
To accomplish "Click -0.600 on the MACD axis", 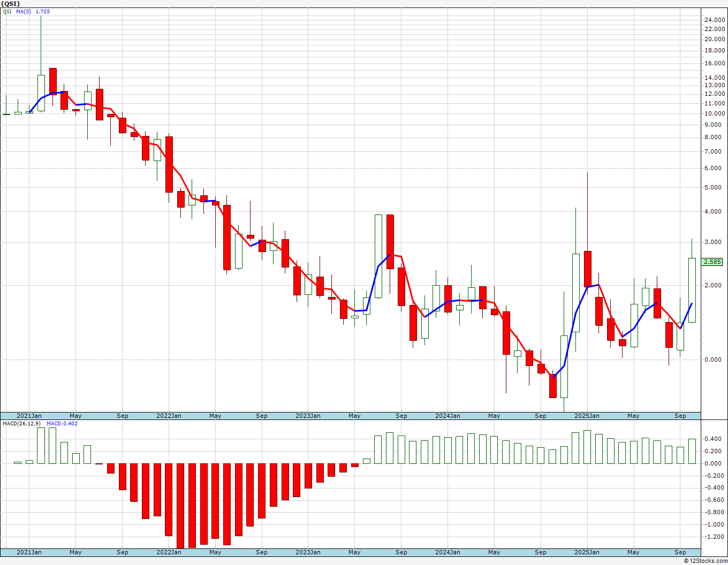I will (x=715, y=500).
